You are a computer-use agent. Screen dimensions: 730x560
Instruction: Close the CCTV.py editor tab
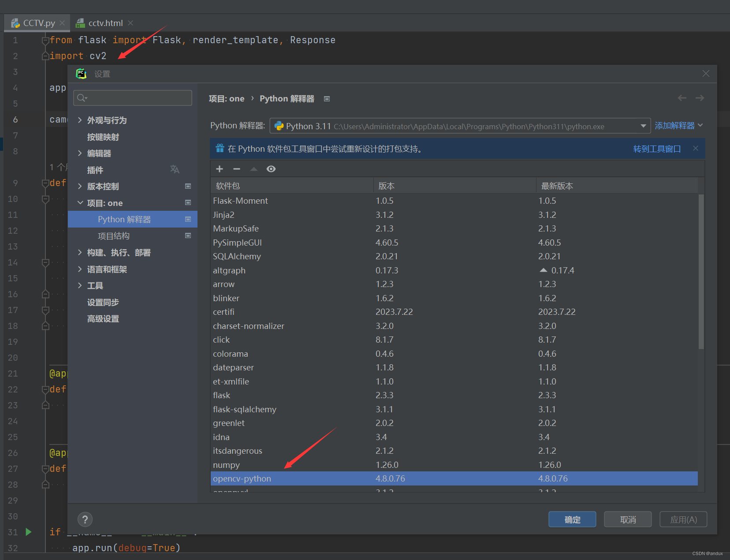tap(62, 23)
